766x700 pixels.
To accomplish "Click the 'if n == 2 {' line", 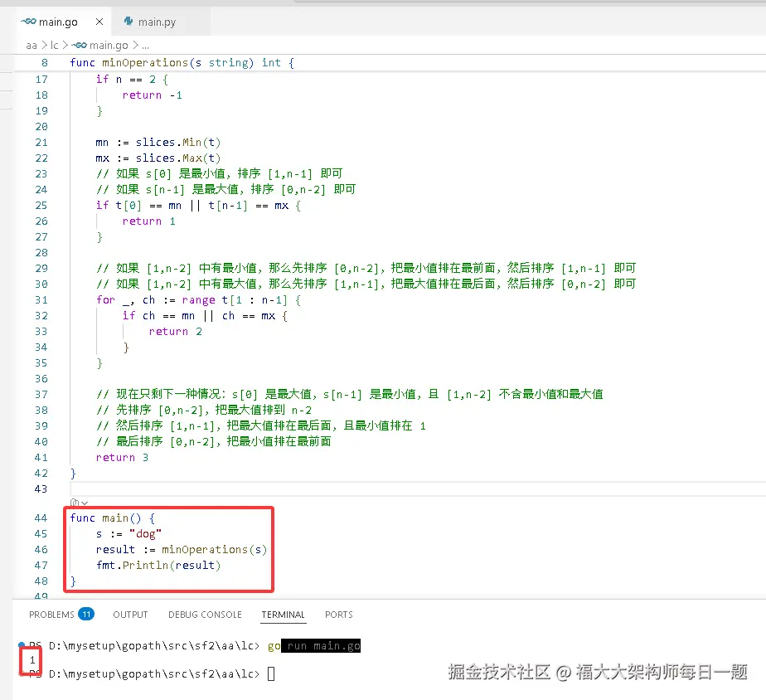I will (132, 79).
